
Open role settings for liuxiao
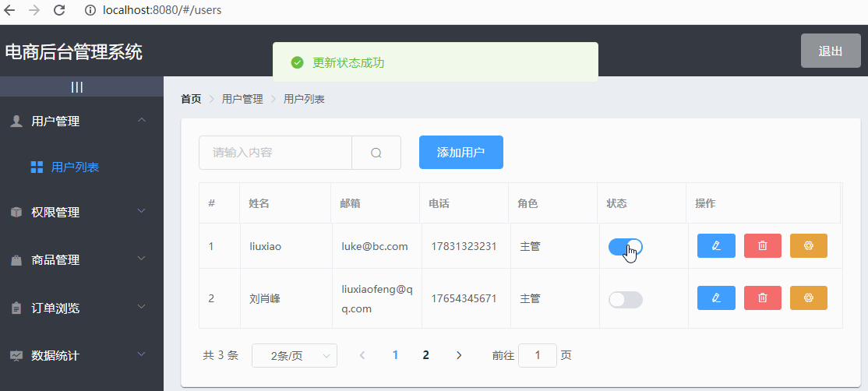point(809,245)
